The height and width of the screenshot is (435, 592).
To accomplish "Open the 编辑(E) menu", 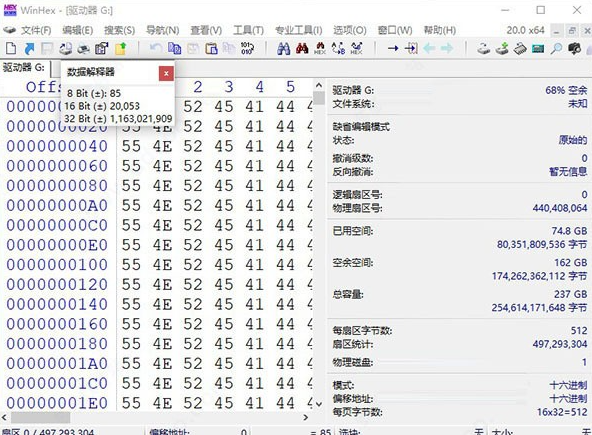I will pos(77,30).
